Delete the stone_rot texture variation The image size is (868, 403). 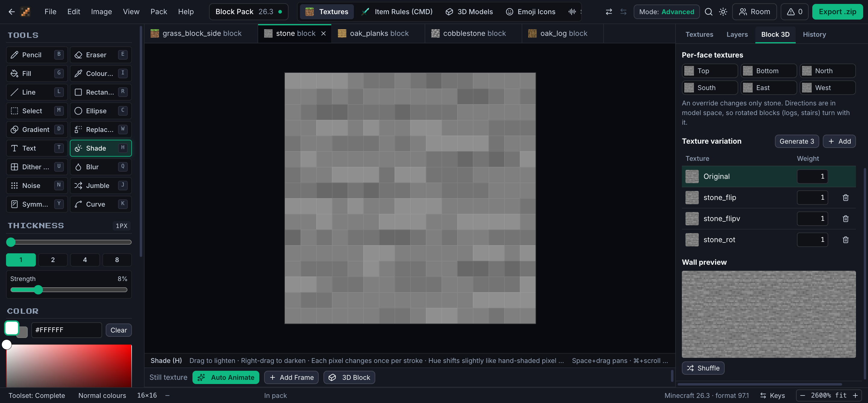(x=845, y=239)
